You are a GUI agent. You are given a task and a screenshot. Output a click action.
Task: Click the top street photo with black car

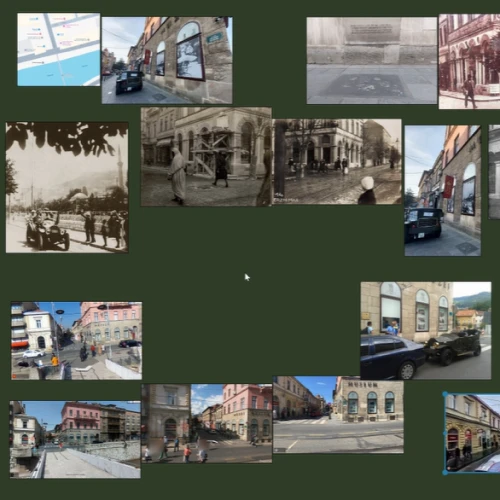[x=167, y=60]
